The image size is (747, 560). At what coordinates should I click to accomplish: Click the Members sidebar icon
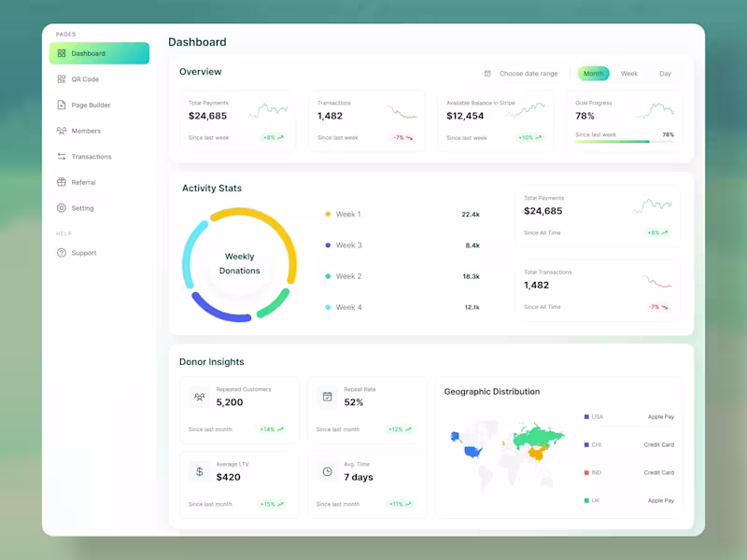coord(60,131)
